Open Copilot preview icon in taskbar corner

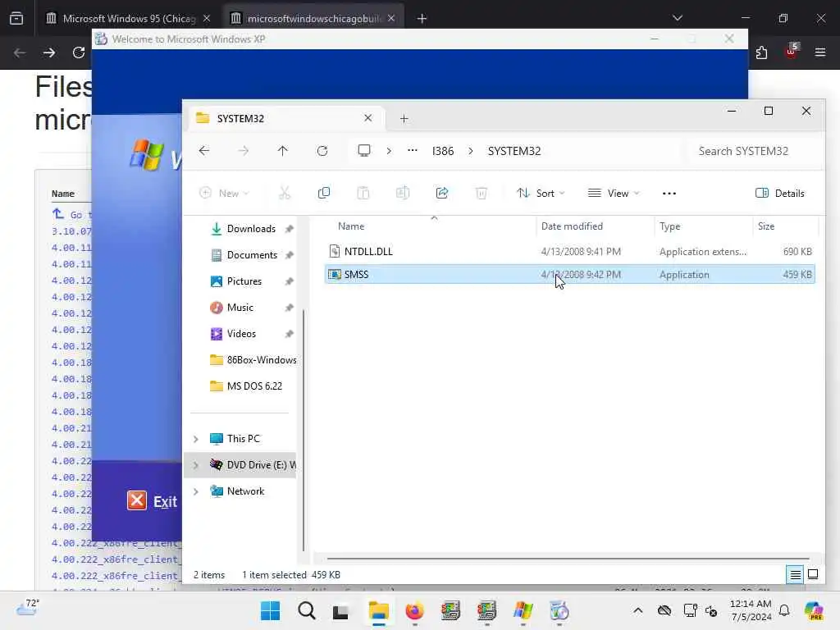point(815,610)
